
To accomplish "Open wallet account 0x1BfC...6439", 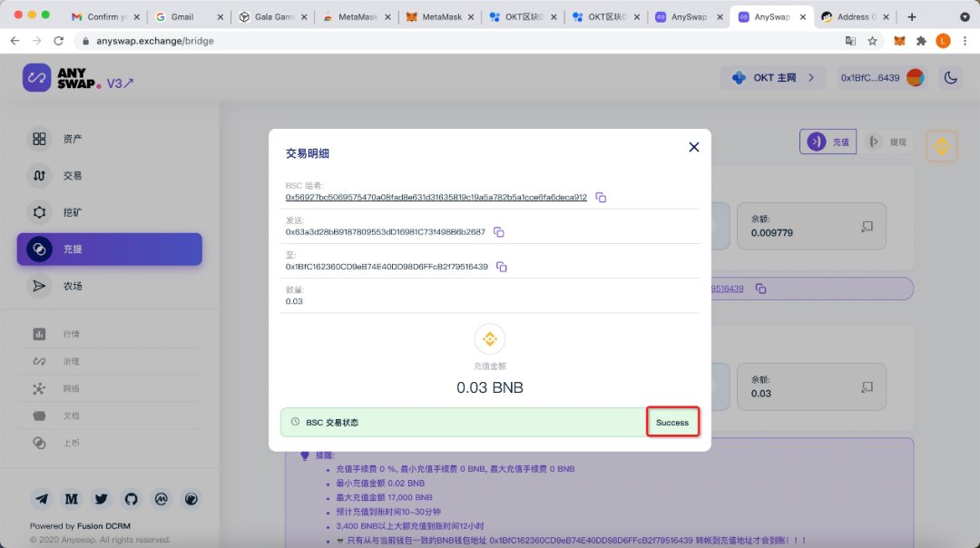I will [x=883, y=78].
